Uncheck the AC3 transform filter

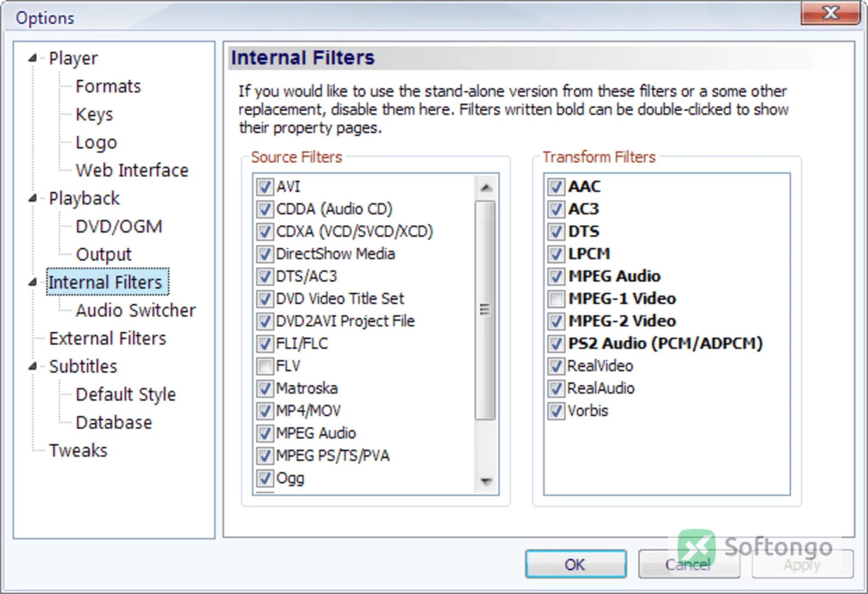556,209
